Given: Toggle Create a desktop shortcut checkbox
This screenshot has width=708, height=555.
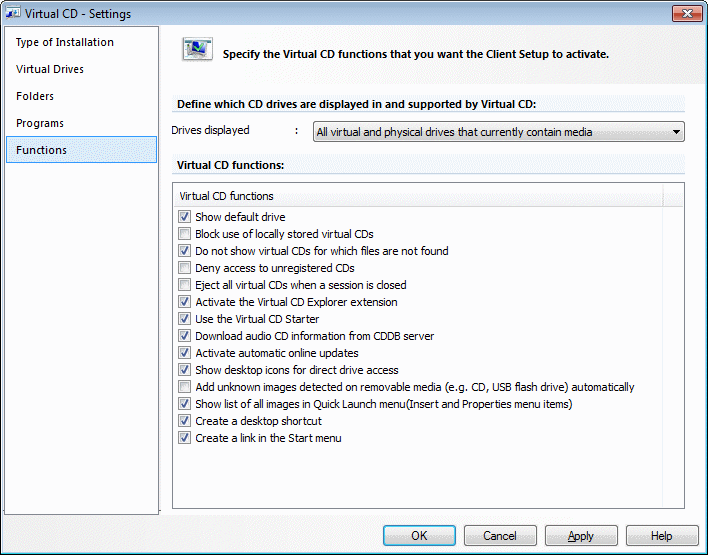Looking at the screenshot, I should point(184,421).
